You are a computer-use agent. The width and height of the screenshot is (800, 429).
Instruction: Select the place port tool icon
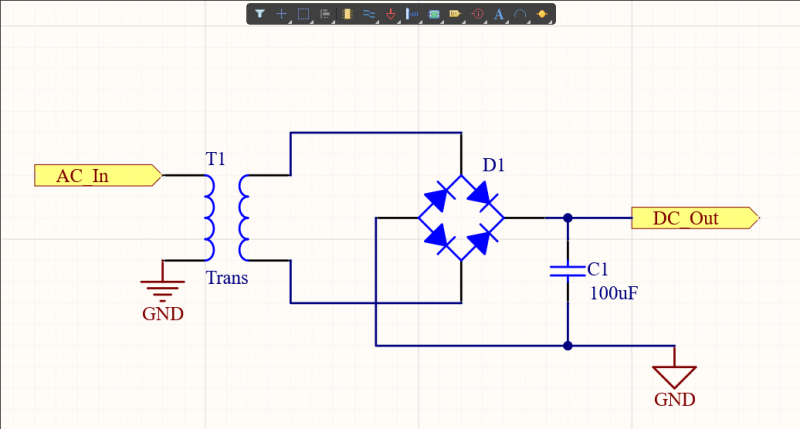point(455,14)
